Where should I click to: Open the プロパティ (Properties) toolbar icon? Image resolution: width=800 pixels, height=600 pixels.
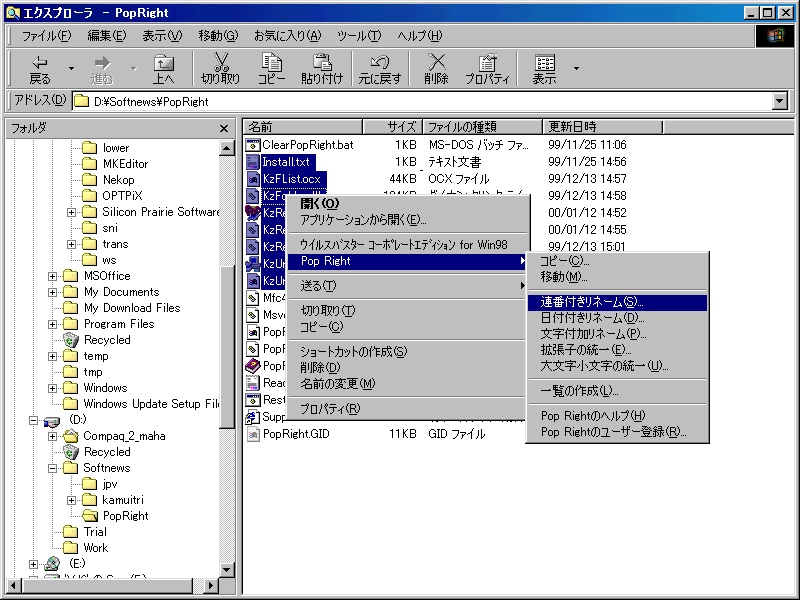(488, 67)
